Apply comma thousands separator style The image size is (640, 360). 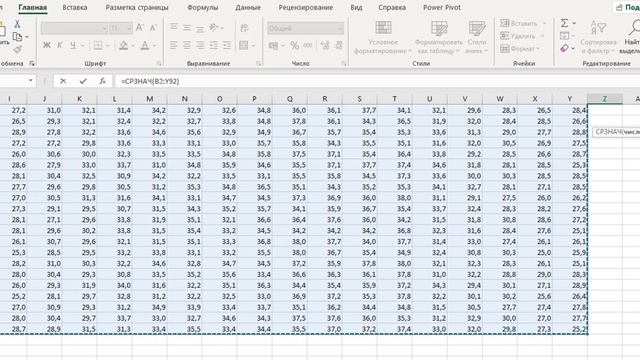pos(308,45)
